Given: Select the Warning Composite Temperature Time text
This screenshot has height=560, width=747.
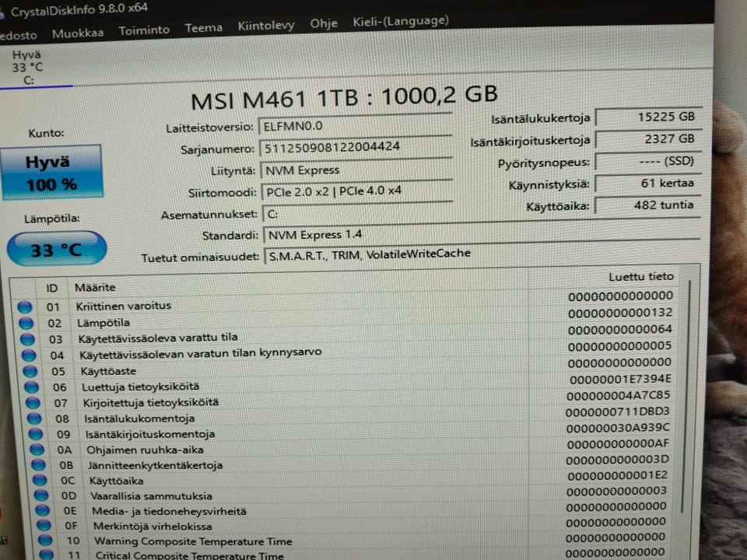Looking at the screenshot, I should tap(193, 541).
